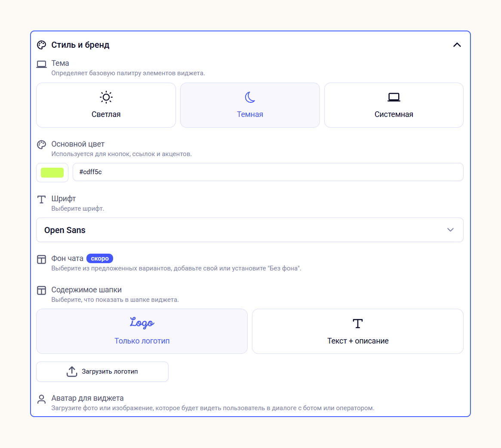
Task: Click the Загрузить логотип upload button
Action: pos(102,371)
